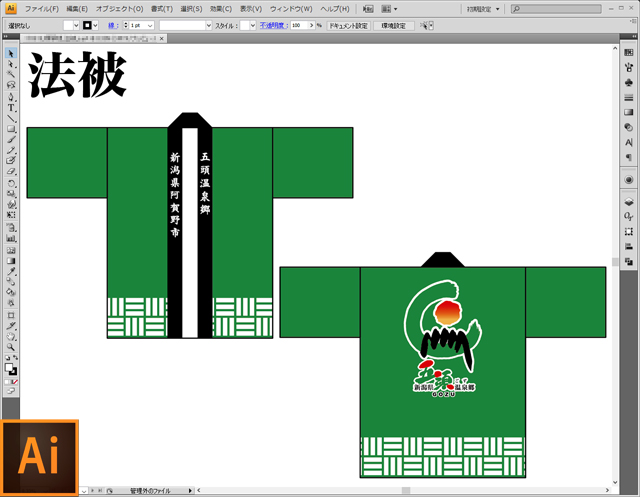This screenshot has width=640, height=497.
Task: Select the Eyedropper tool
Action: (x=11, y=271)
